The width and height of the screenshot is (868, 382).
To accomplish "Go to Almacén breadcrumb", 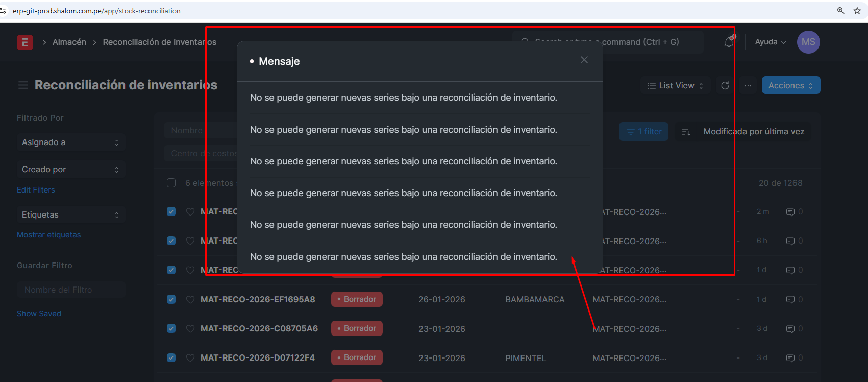I will pyautogui.click(x=69, y=42).
